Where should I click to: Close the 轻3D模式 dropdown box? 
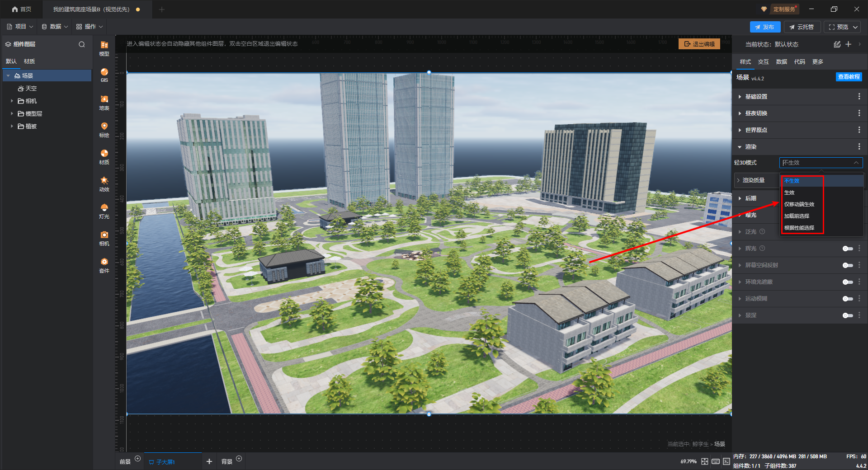(x=821, y=163)
